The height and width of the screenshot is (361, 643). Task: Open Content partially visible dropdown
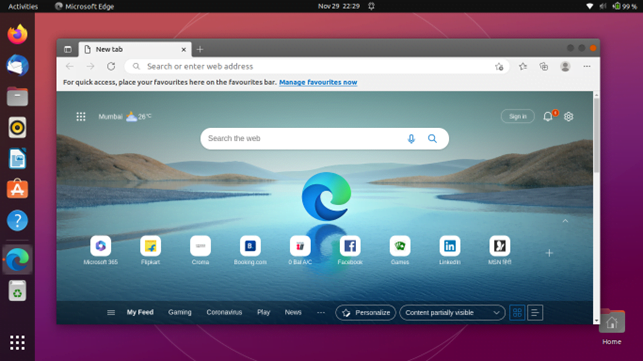(x=452, y=313)
